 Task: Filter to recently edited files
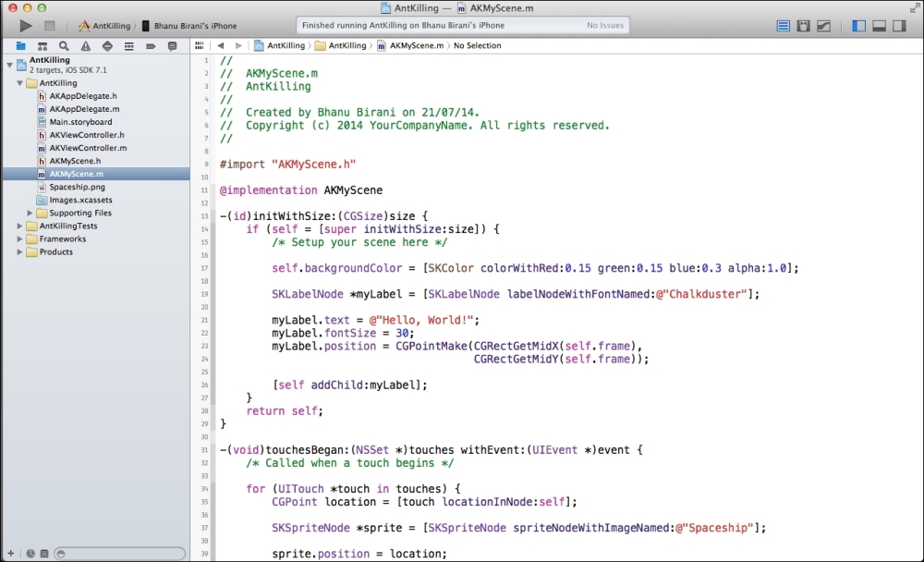pos(30,553)
